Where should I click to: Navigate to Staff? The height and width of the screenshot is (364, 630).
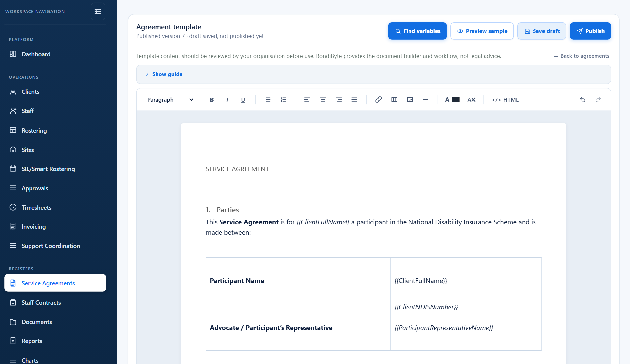click(55, 111)
